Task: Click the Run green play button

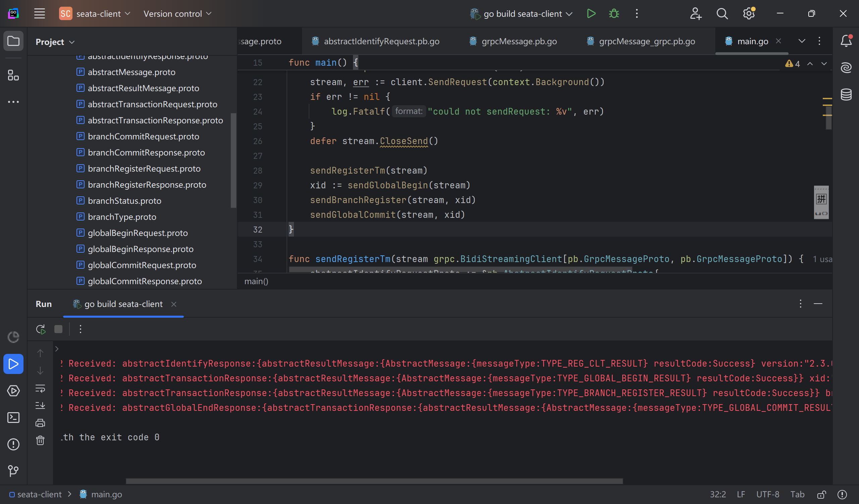Action: click(591, 14)
